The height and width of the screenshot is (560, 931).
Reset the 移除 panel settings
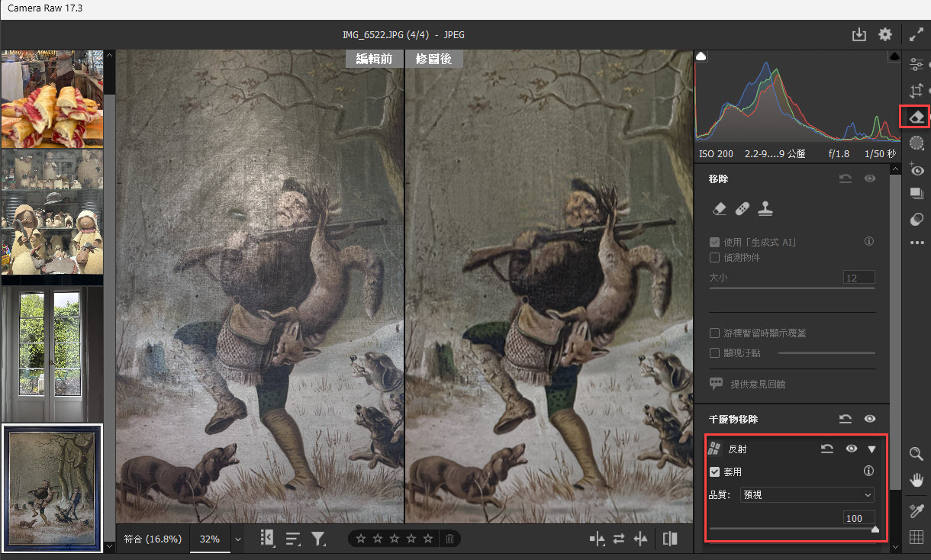click(x=846, y=179)
